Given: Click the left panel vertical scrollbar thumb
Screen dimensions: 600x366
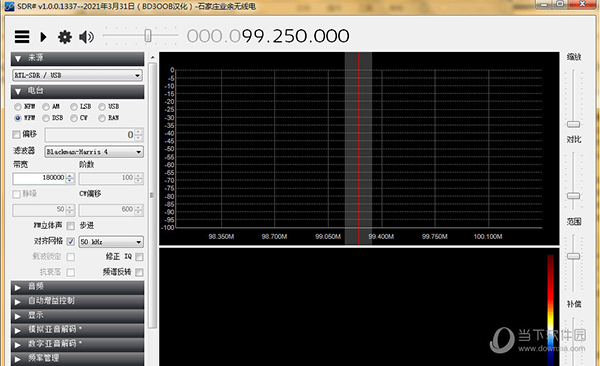Looking at the screenshot, I should 153,195.
